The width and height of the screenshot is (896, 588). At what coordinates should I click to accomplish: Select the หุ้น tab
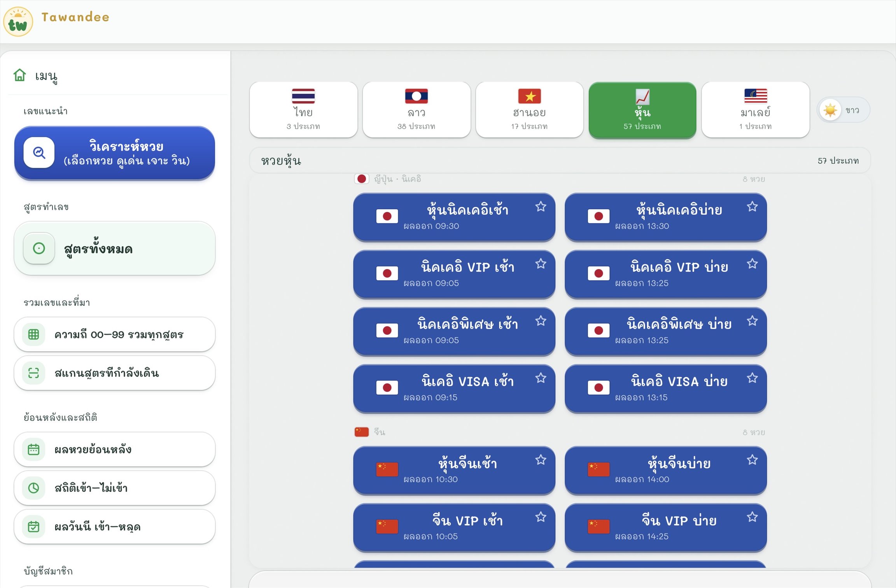[x=642, y=110]
